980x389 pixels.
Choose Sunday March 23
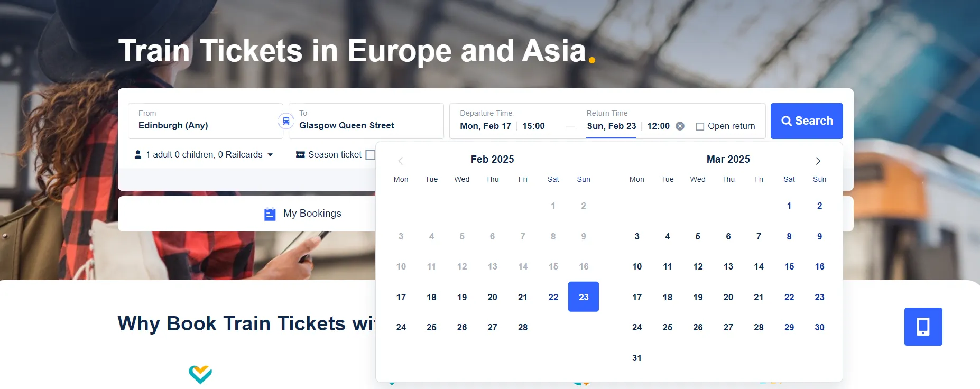(x=820, y=297)
